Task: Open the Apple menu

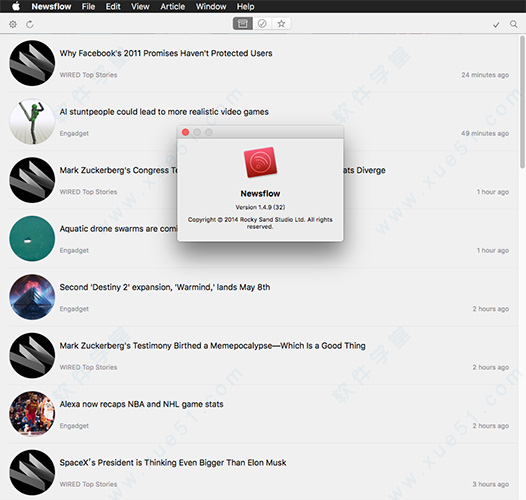Action: pyautogui.click(x=16, y=6)
